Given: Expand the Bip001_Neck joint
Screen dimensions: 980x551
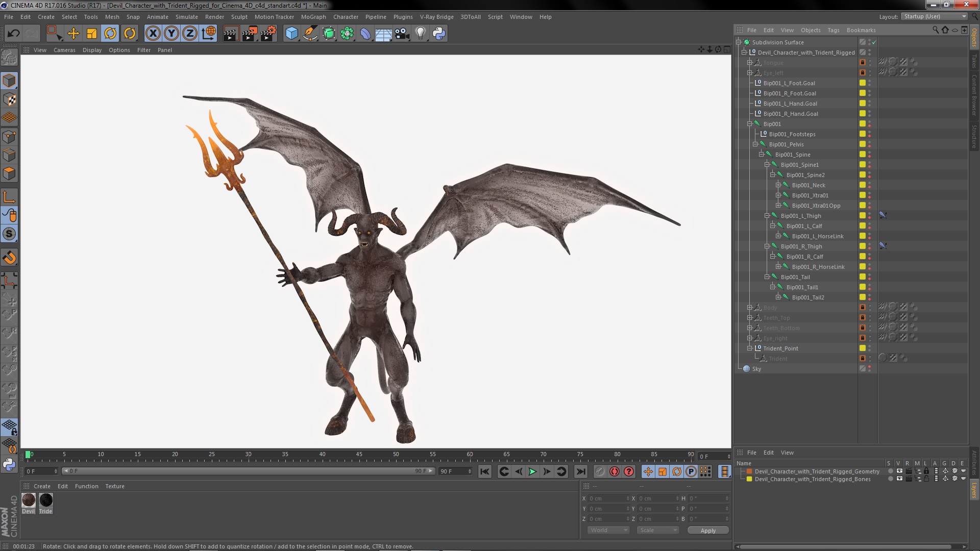Looking at the screenshot, I should 778,185.
